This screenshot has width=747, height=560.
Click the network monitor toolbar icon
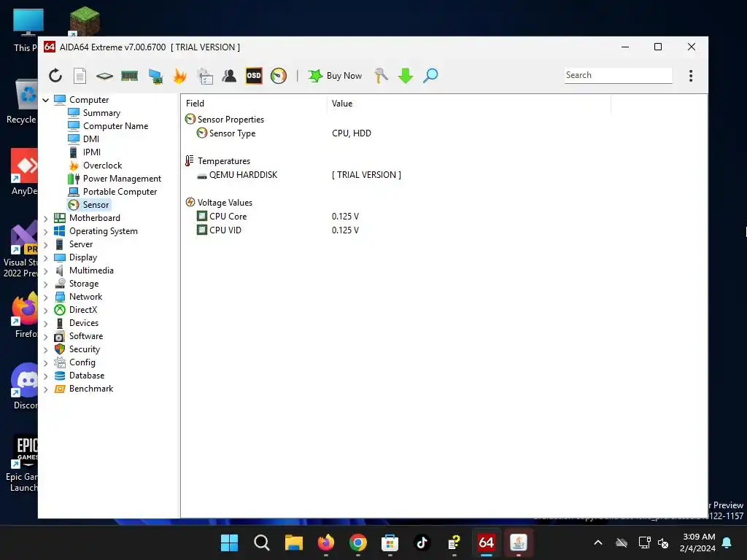coord(155,76)
